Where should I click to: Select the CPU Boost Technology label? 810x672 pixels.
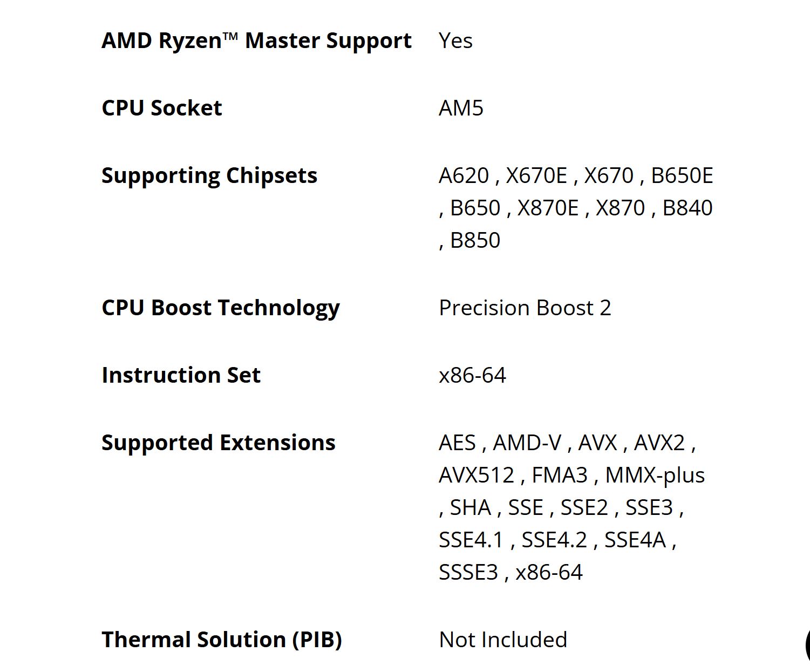220,308
